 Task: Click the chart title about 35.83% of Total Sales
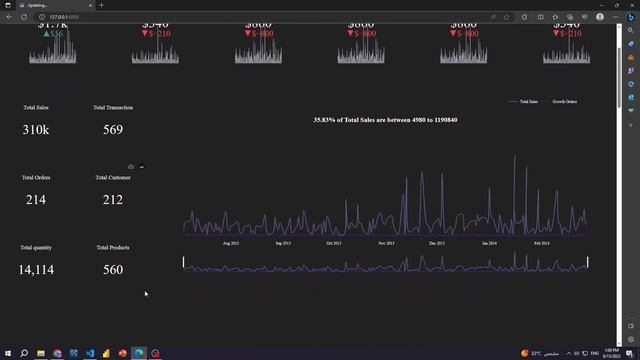pyautogui.click(x=385, y=120)
